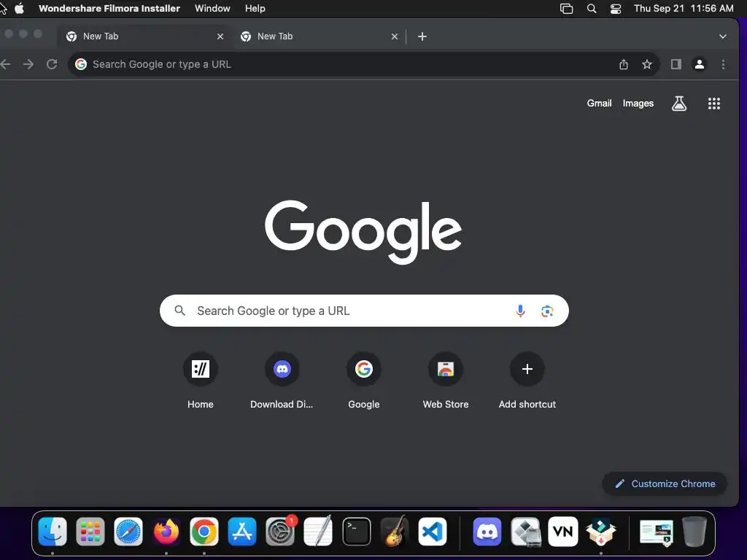Open Google Chrome in the Dock
The image size is (747, 560).
point(204,532)
